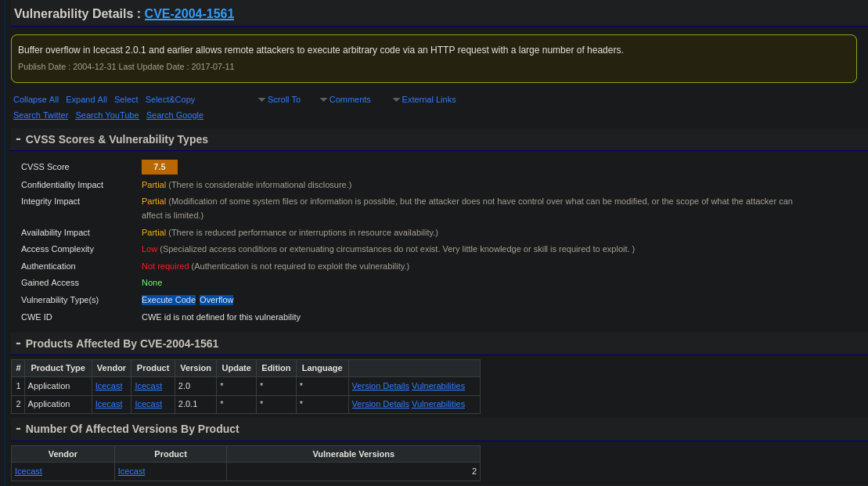The image size is (868, 486).
Task: Open Search YouTube link
Action: [x=107, y=115]
